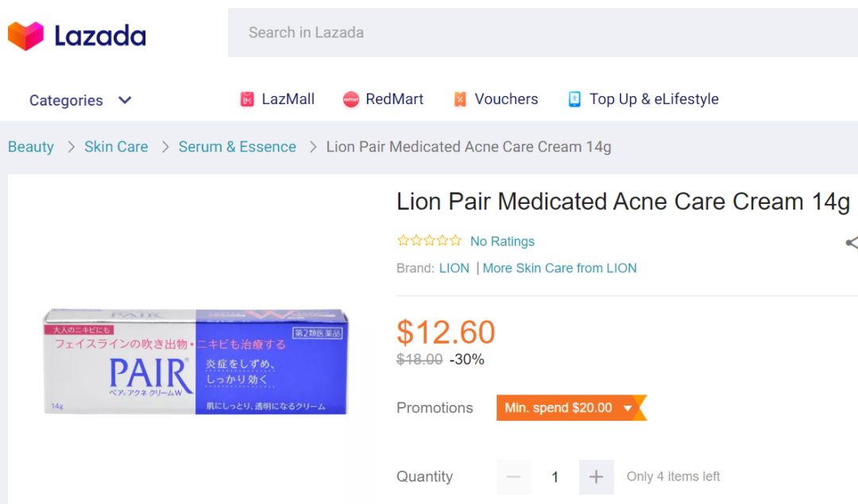Expand the Categories dropdown chevron
This screenshot has width=858, height=504.
[125, 100]
